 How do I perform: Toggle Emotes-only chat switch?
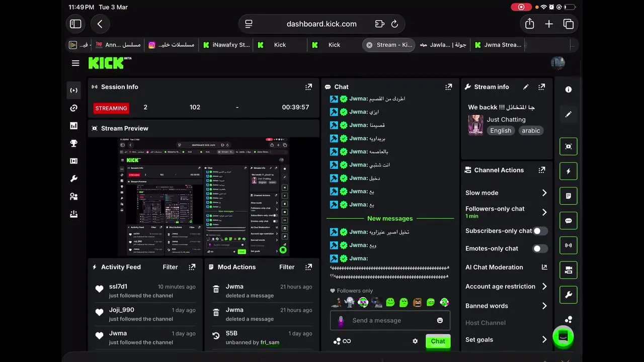540,248
